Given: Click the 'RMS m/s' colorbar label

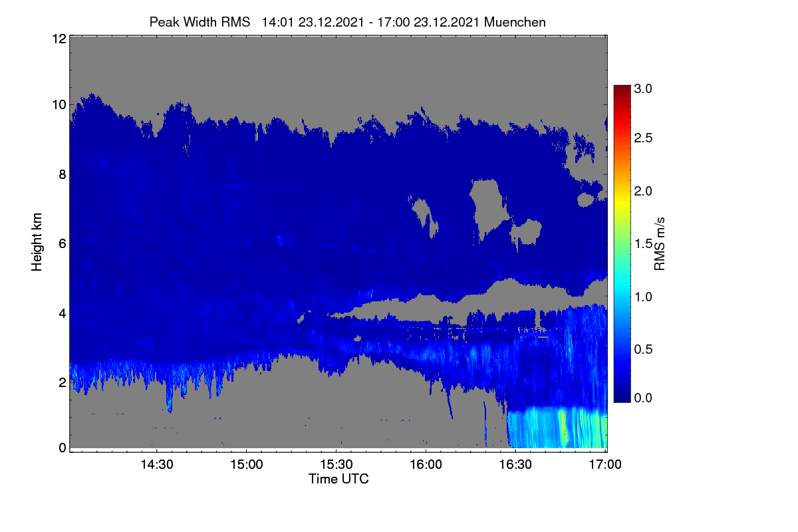Looking at the screenshot, I should tap(660, 243).
